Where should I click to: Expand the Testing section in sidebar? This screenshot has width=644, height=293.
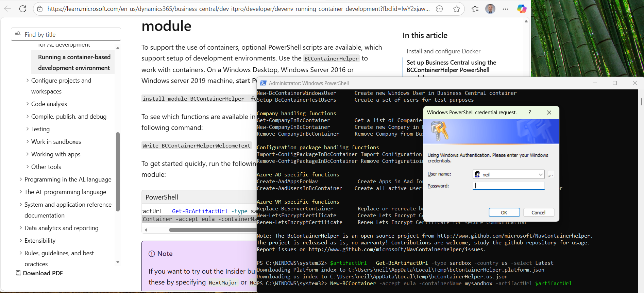28,129
